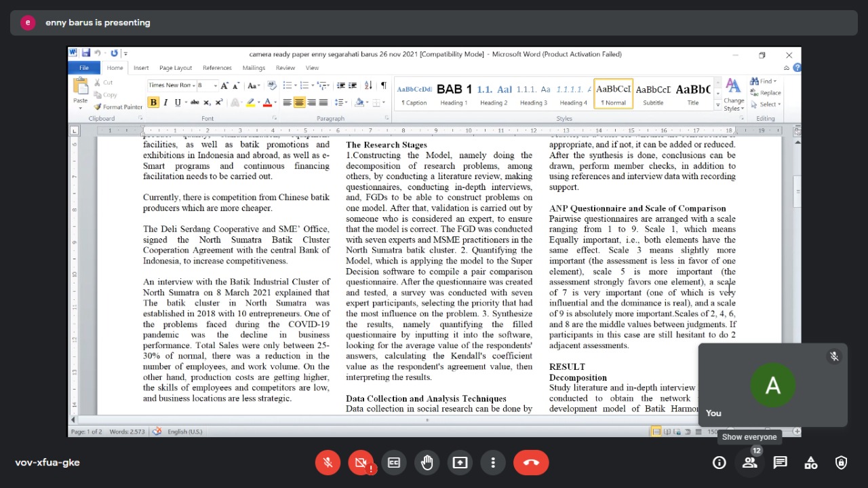
Task: Click the Decrease Indent icon
Action: click(340, 86)
